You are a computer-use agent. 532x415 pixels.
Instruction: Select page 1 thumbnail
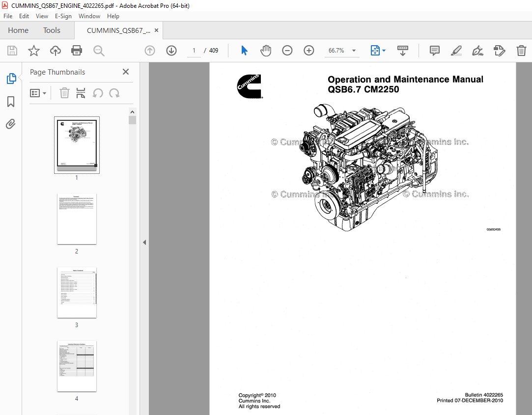coord(77,145)
